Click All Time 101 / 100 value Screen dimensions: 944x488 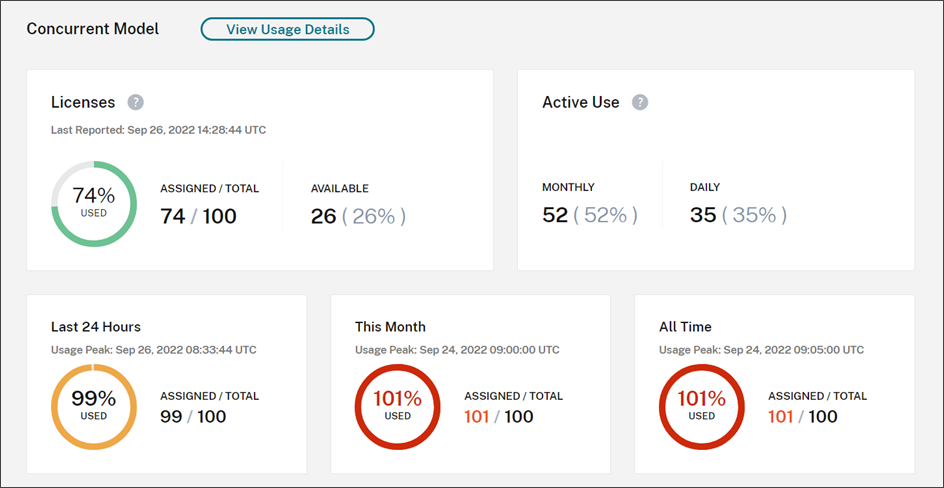(802, 416)
